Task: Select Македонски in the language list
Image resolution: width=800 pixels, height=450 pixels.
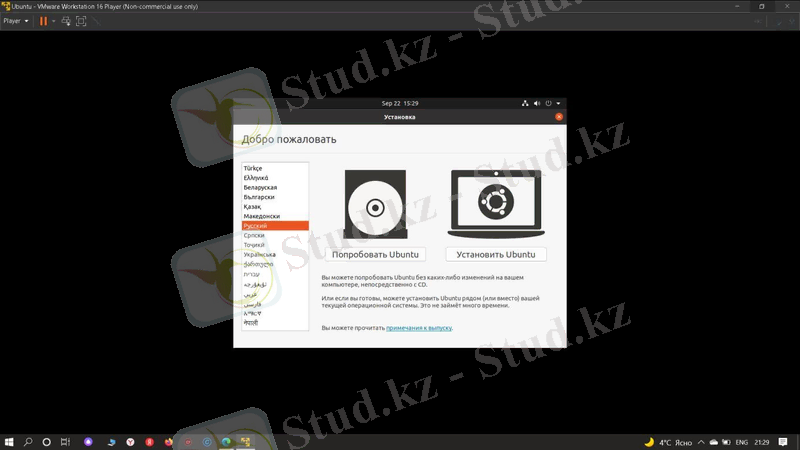Action: point(275,216)
